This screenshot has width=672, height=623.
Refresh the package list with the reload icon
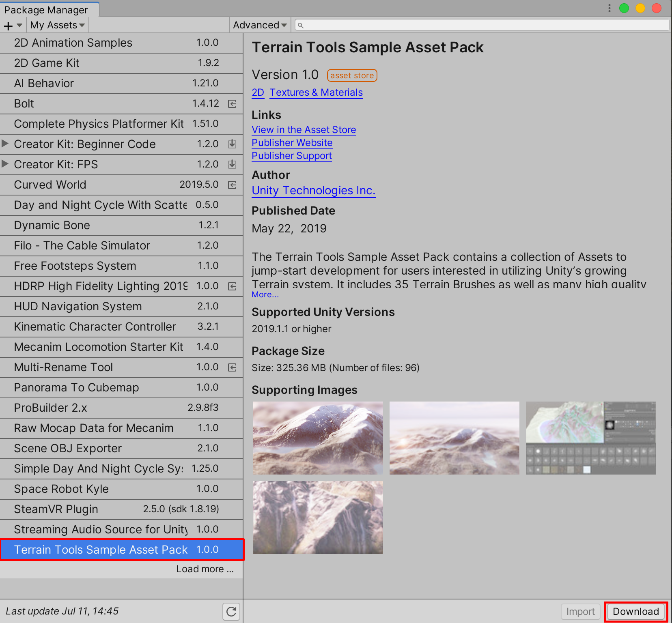click(231, 611)
